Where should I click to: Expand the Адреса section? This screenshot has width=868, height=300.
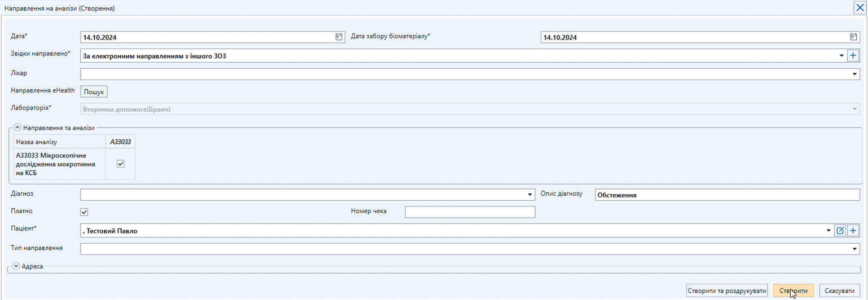pyautogui.click(x=16, y=266)
